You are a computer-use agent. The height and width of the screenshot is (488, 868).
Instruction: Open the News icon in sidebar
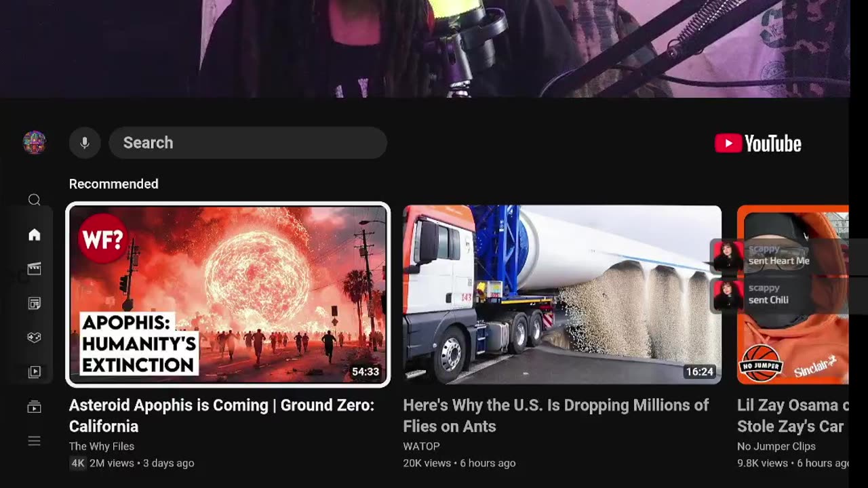[x=35, y=304]
